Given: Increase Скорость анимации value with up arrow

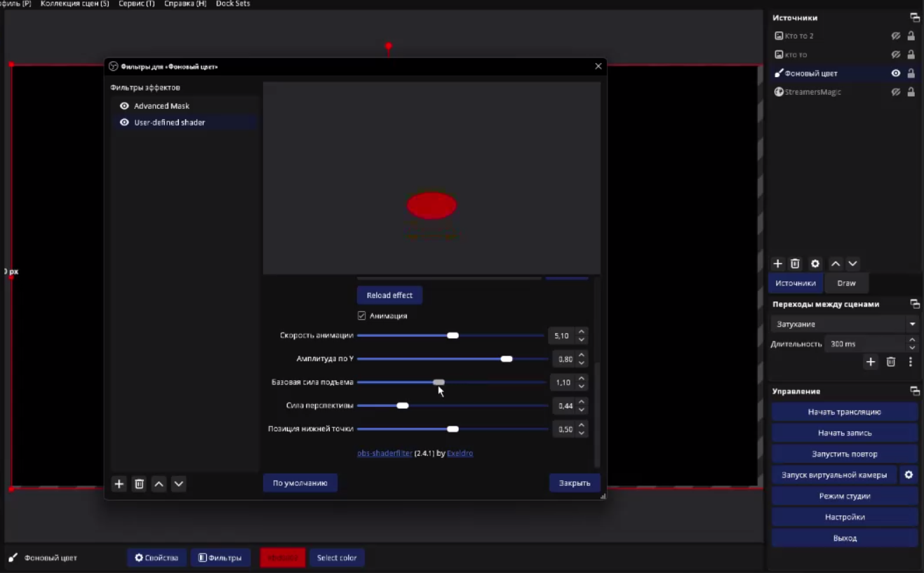Looking at the screenshot, I should coord(582,332).
